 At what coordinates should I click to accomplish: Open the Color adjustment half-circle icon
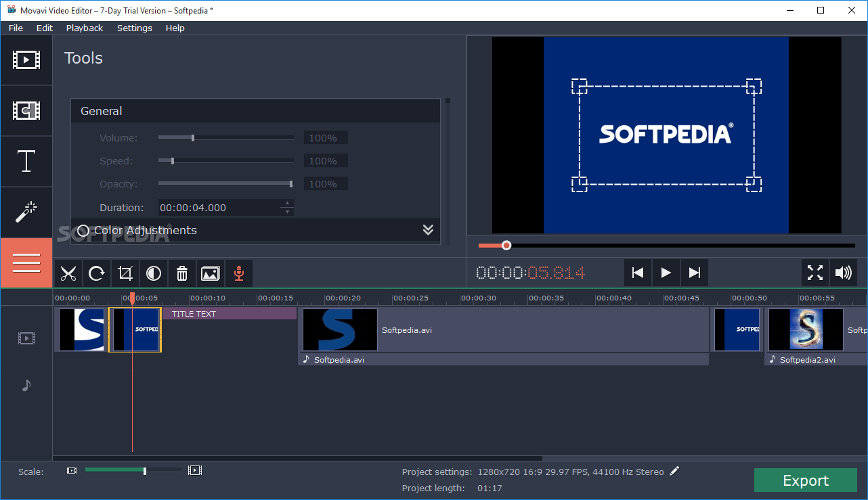point(154,273)
